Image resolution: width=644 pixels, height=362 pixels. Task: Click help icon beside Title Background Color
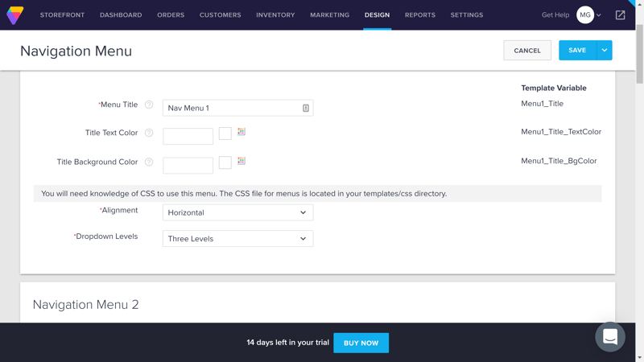[149, 162]
